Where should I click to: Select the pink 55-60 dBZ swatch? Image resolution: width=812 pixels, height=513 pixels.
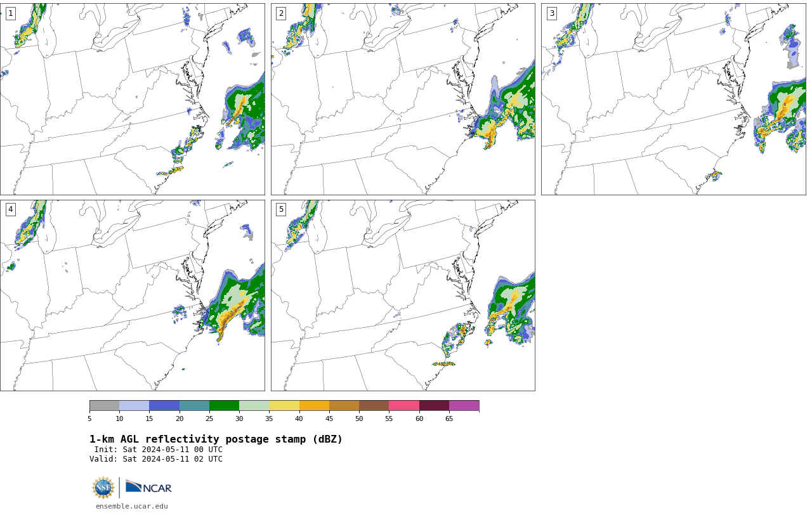(404, 406)
